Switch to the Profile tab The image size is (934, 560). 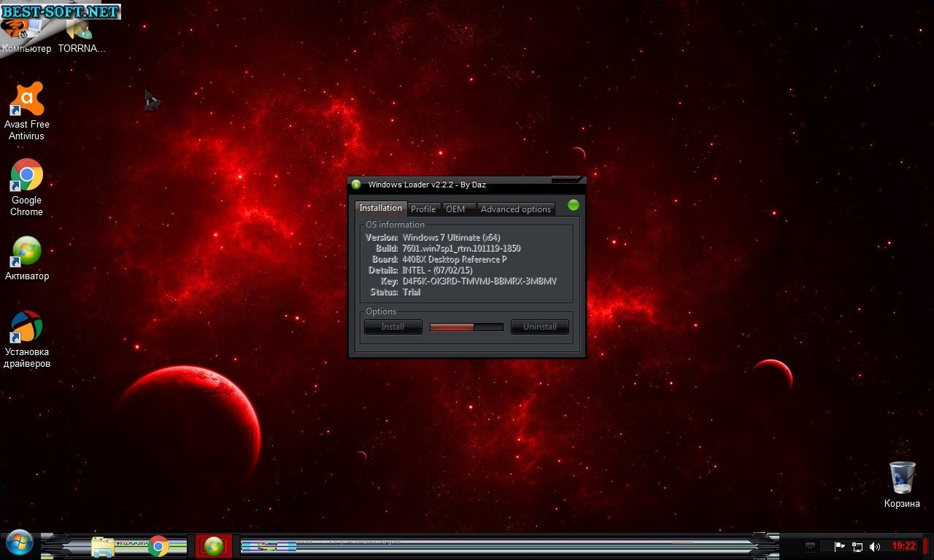click(423, 209)
